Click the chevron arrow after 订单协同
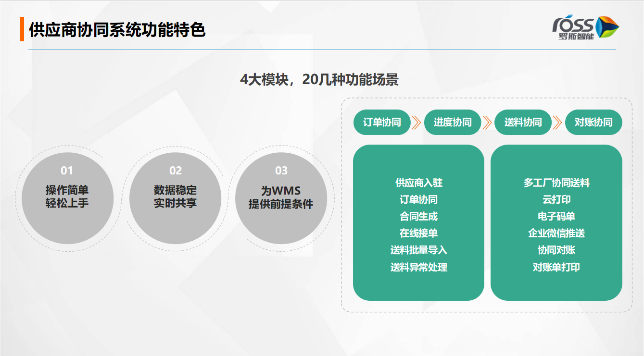 pyautogui.click(x=417, y=123)
